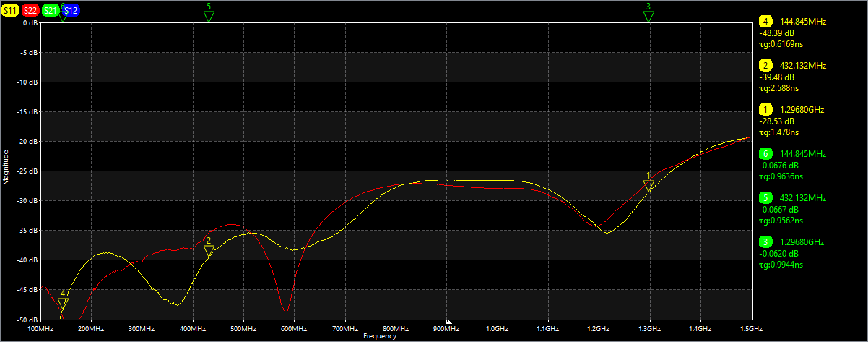
Task: Click the -48.39 dB marker reading
Action: tap(777, 33)
